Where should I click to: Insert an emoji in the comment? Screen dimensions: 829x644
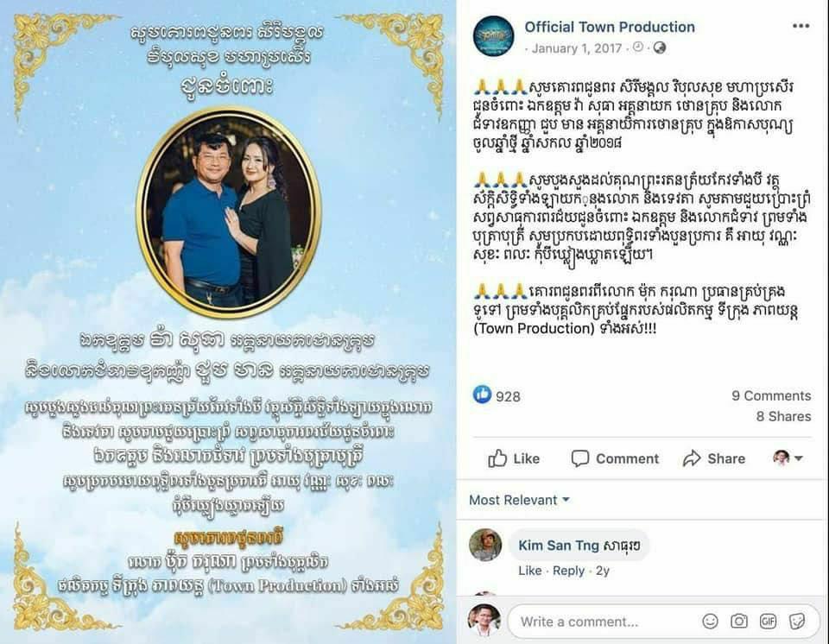coord(710,622)
